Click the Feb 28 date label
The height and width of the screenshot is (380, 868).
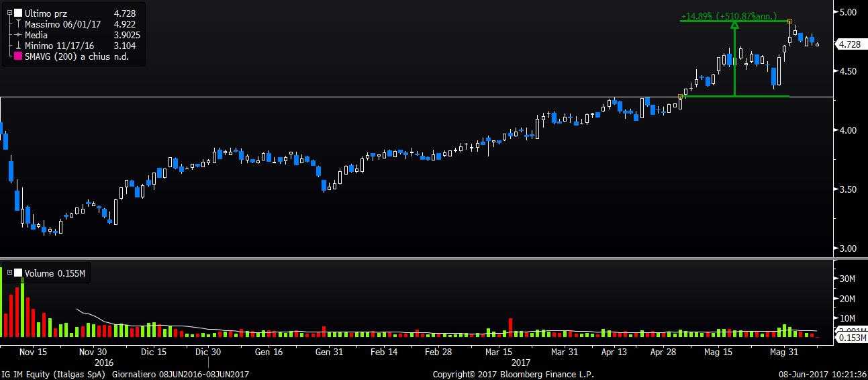(438, 352)
